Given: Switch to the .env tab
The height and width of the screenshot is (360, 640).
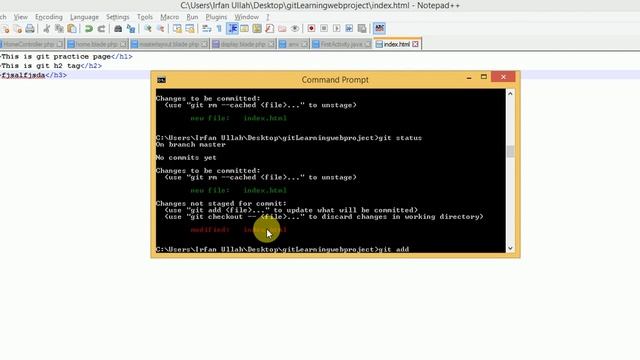Looking at the screenshot, I should pos(293,44).
